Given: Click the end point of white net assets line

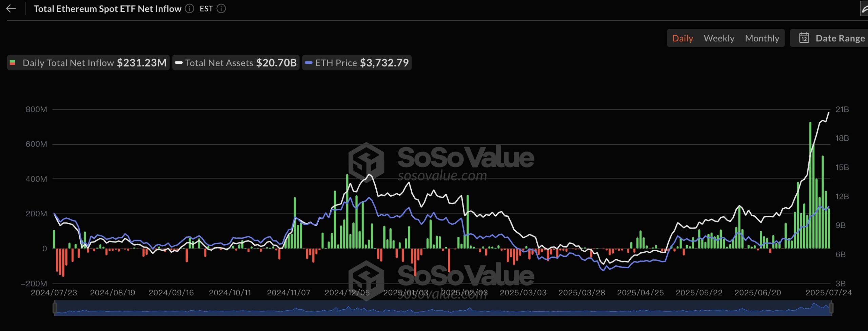Looking at the screenshot, I should tap(829, 113).
